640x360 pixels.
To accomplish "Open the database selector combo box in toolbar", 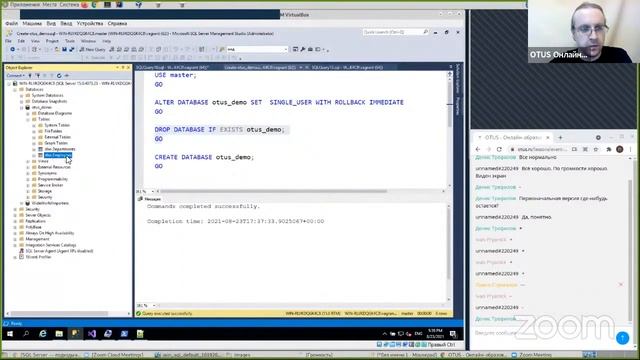I will pos(257,49).
